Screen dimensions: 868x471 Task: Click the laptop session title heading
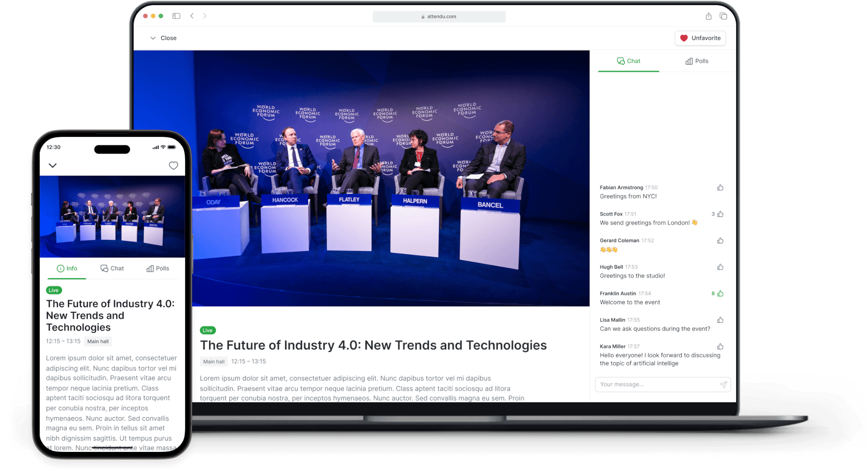tap(373, 345)
